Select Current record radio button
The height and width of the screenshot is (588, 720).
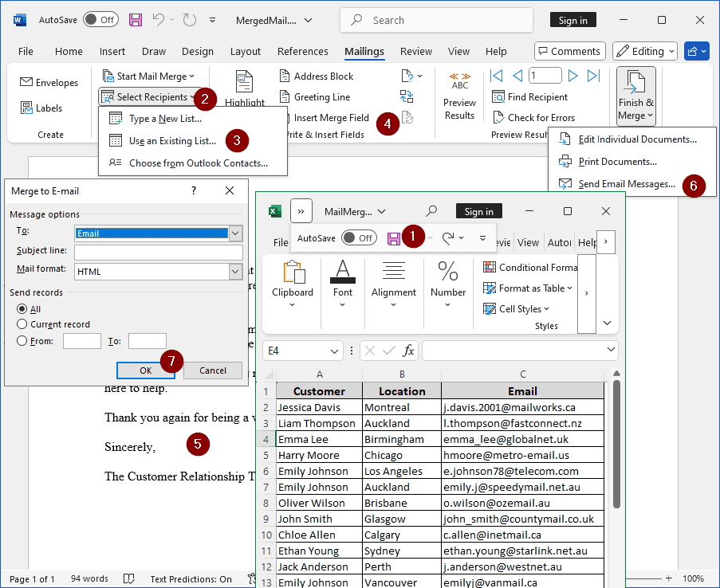pos(22,324)
